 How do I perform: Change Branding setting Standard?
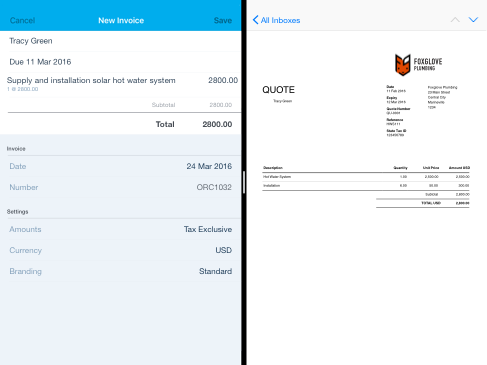[x=121, y=271]
